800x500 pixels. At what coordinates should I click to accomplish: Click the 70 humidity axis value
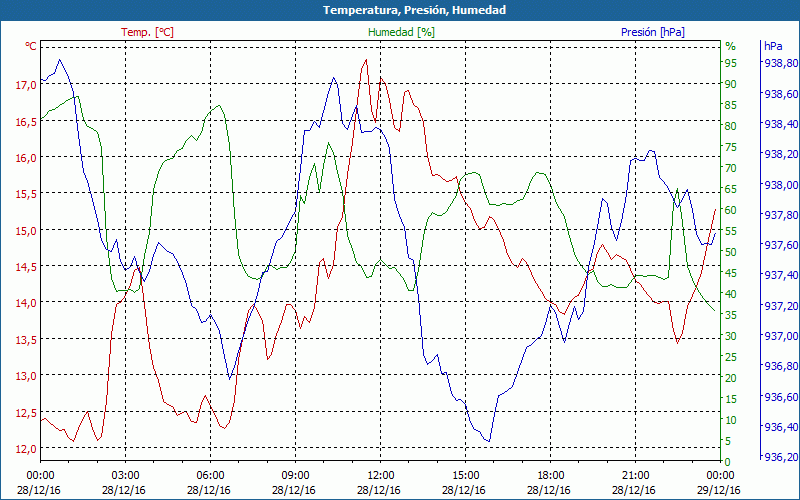(731, 168)
